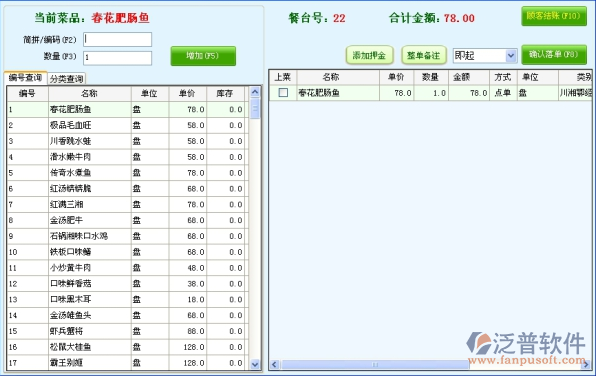Click the 添加押金 button
The image size is (596, 376).
coord(369,56)
